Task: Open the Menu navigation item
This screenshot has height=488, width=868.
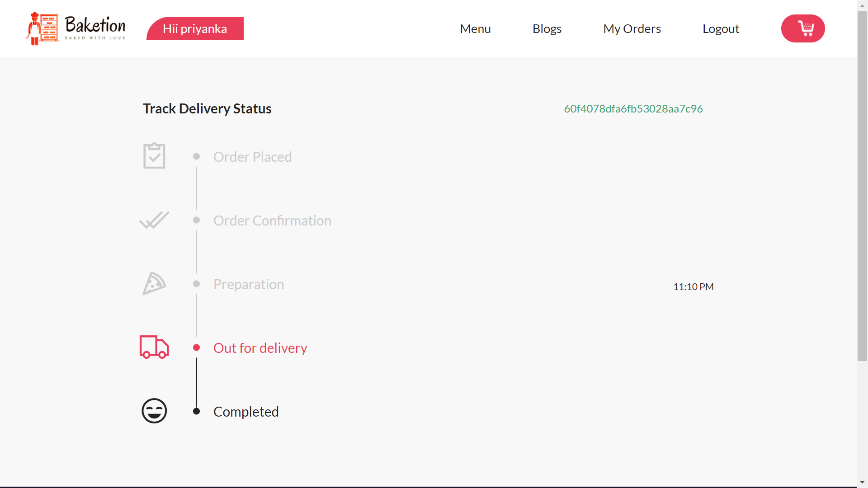Action: coord(475,28)
